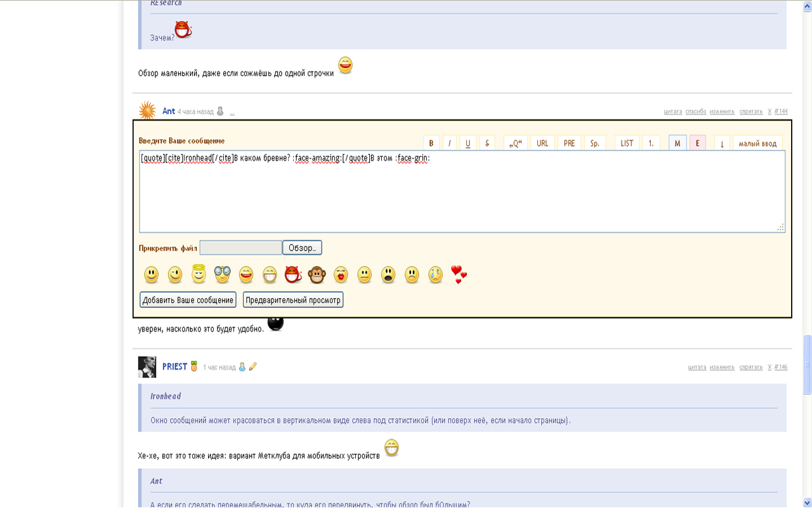Switch to малый ввод input mode
Viewport: 812px width, 508px height.
click(757, 143)
